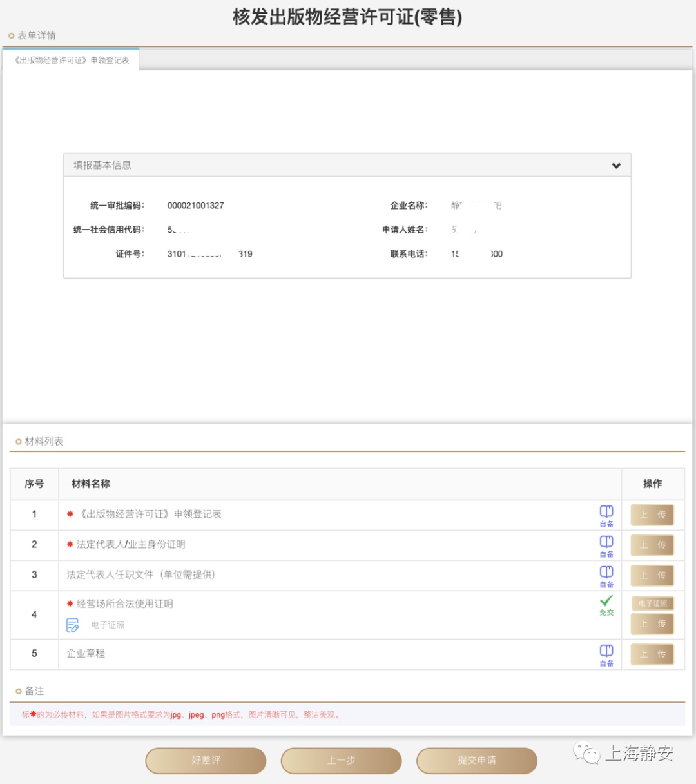
Task: Upload file for 经营场所合法使用证明
Action: (652, 623)
